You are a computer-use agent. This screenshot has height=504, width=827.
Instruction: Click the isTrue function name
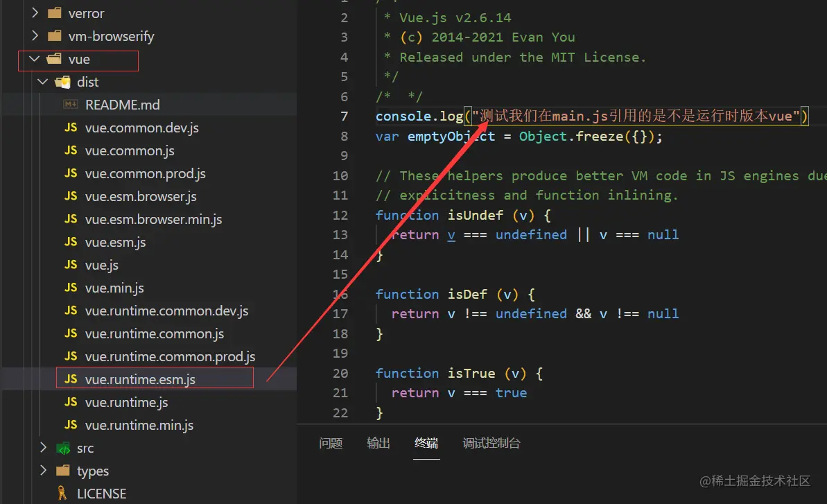[x=471, y=373]
